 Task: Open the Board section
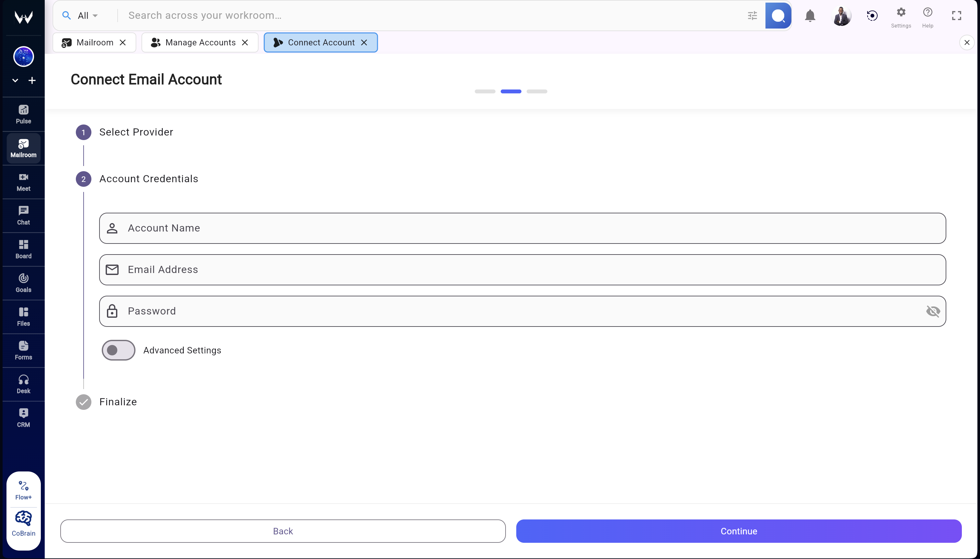click(23, 249)
